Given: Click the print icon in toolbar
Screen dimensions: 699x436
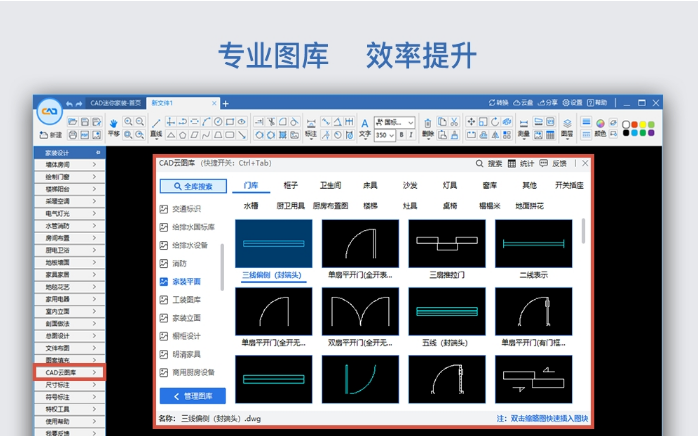Looking at the screenshot, I should (x=72, y=135).
